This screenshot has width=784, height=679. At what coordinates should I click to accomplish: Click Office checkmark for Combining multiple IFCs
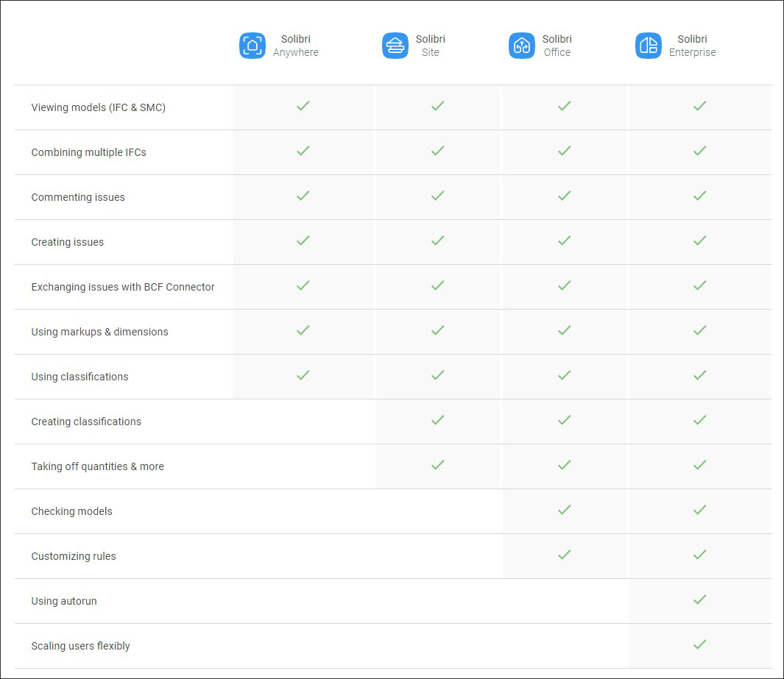[x=565, y=151]
